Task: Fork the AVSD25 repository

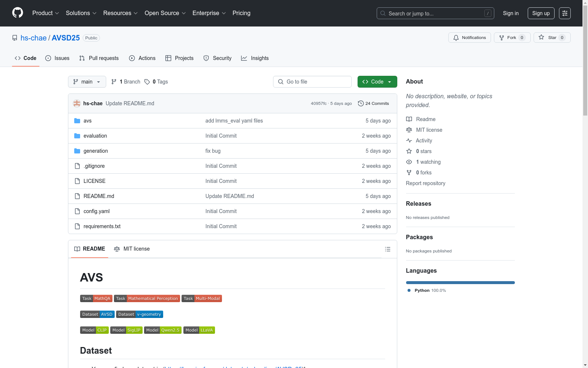Action: click(x=512, y=38)
